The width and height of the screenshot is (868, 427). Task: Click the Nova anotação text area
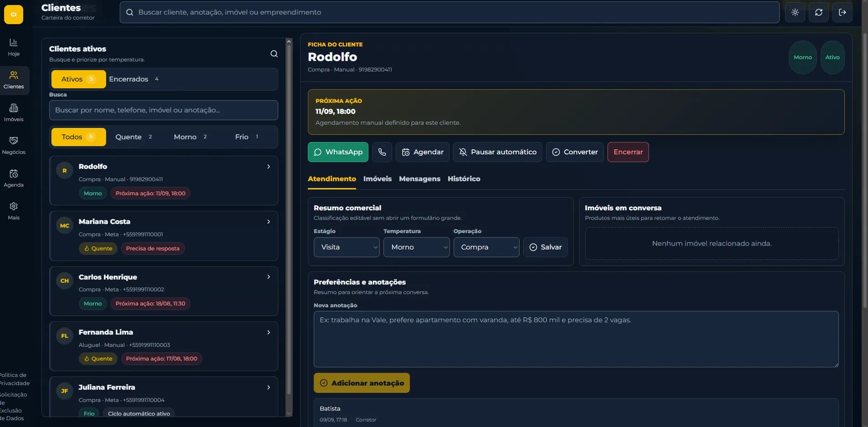point(576,339)
